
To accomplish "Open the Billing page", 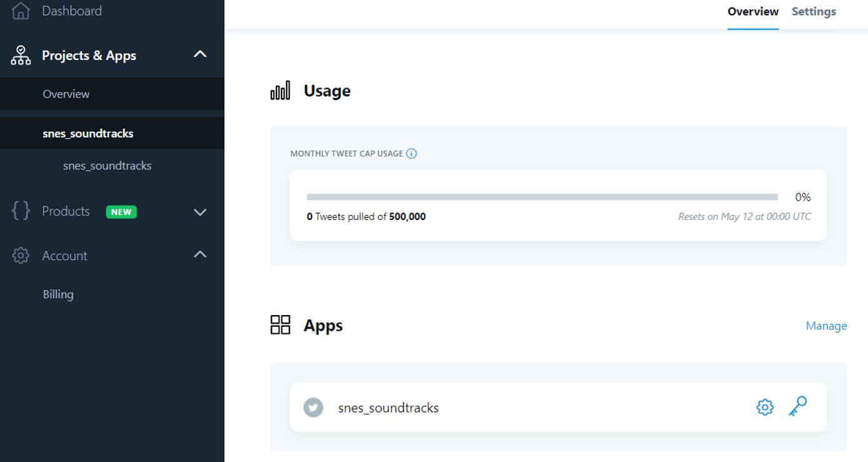I will point(58,294).
